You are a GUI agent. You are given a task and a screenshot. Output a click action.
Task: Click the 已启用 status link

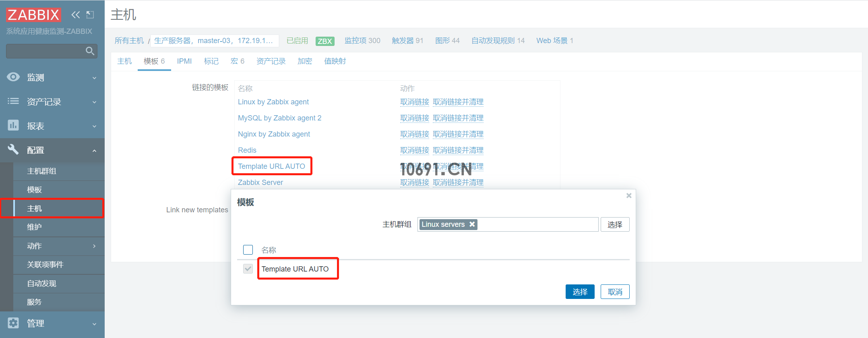point(297,41)
